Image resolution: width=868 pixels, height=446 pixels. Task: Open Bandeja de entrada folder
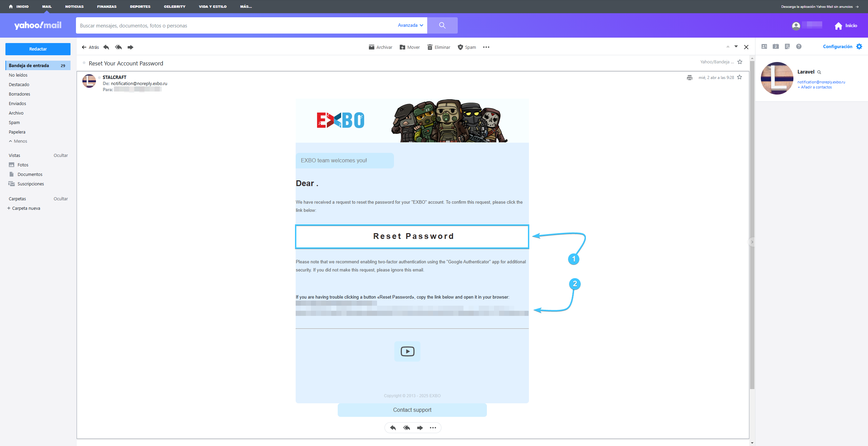tap(38, 65)
